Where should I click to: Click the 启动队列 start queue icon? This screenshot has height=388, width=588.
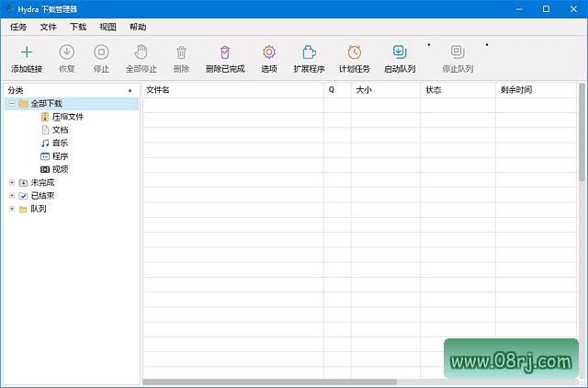[x=400, y=52]
